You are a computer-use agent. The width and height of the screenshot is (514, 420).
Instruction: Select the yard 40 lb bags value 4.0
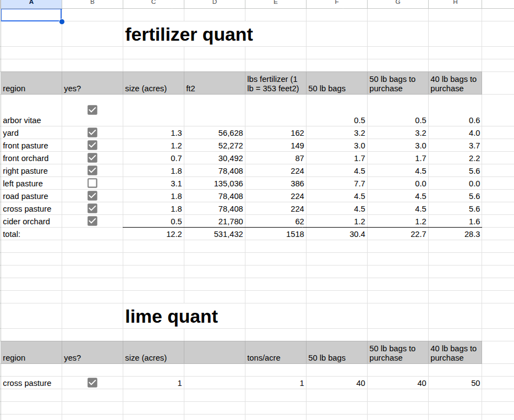click(x=455, y=133)
